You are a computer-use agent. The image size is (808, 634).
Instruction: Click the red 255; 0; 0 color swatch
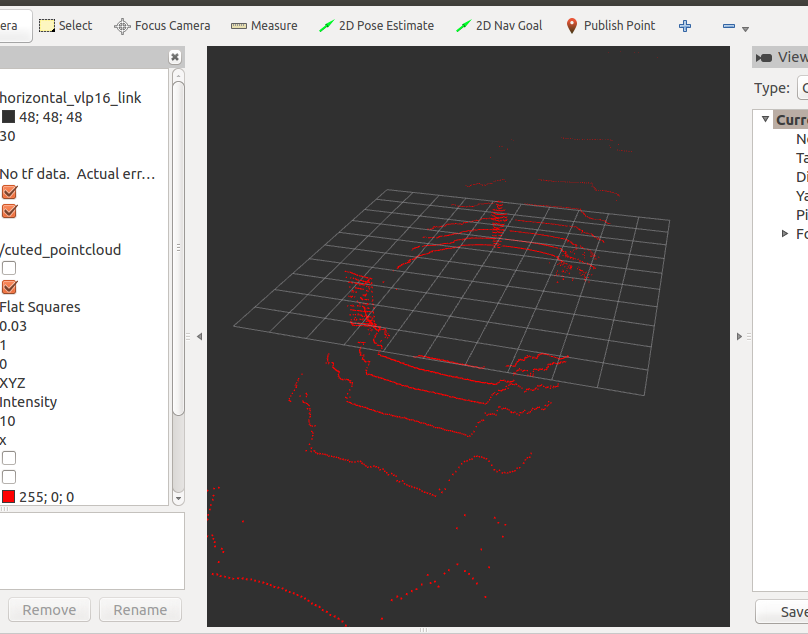[x=8, y=497]
